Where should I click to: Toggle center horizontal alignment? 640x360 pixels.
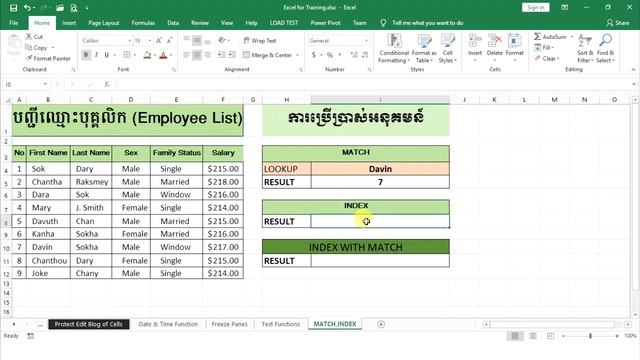(197, 55)
